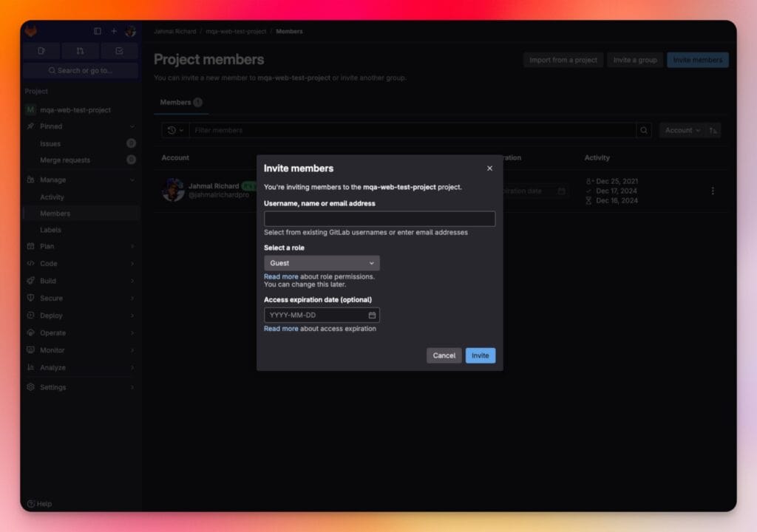The height and width of the screenshot is (532, 757).
Task: Open the recent searches history dropdown
Action: click(175, 130)
